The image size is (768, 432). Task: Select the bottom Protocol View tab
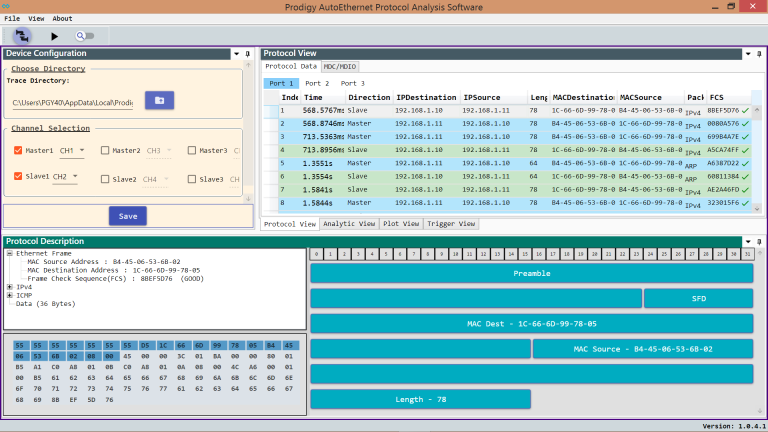coord(290,224)
